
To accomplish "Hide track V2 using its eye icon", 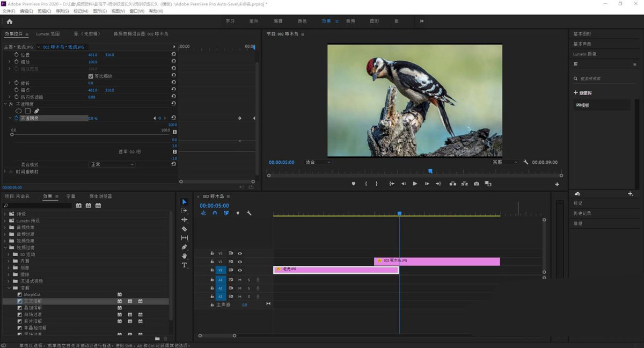I will pyautogui.click(x=240, y=262).
